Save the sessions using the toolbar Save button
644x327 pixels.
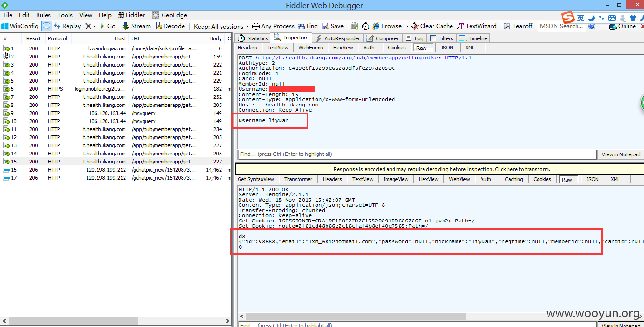click(333, 26)
